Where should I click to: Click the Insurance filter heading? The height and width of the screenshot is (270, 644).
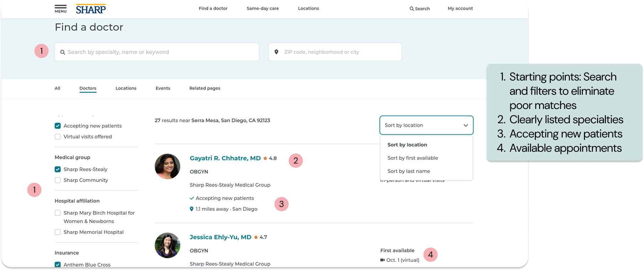pos(67,253)
